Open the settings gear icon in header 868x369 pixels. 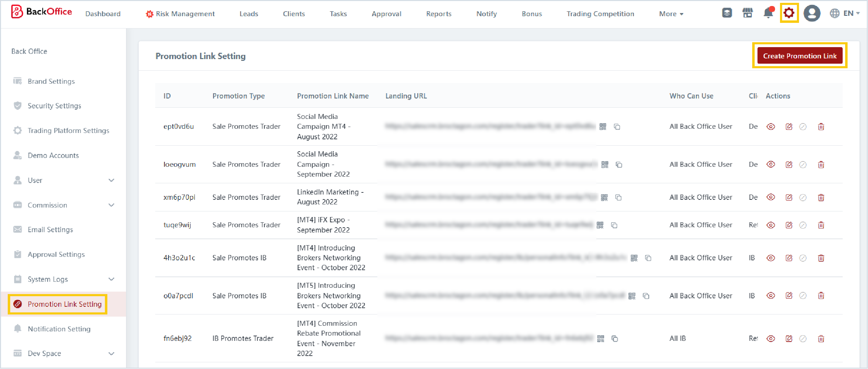point(789,13)
